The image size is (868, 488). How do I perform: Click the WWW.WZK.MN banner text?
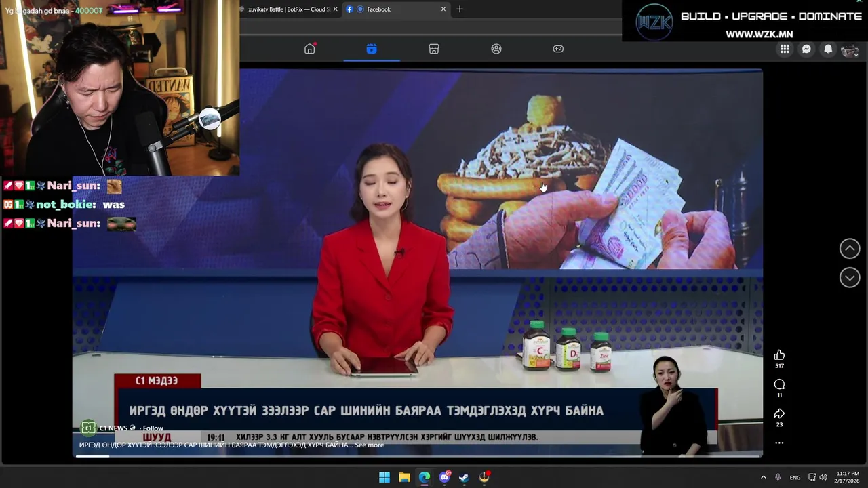[759, 34]
